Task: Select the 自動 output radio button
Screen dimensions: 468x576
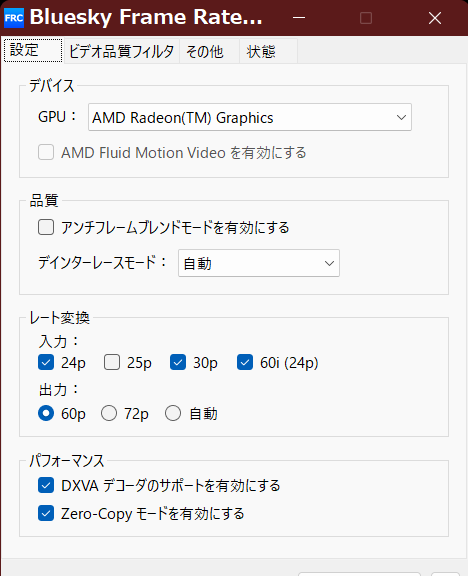Action: pos(173,413)
